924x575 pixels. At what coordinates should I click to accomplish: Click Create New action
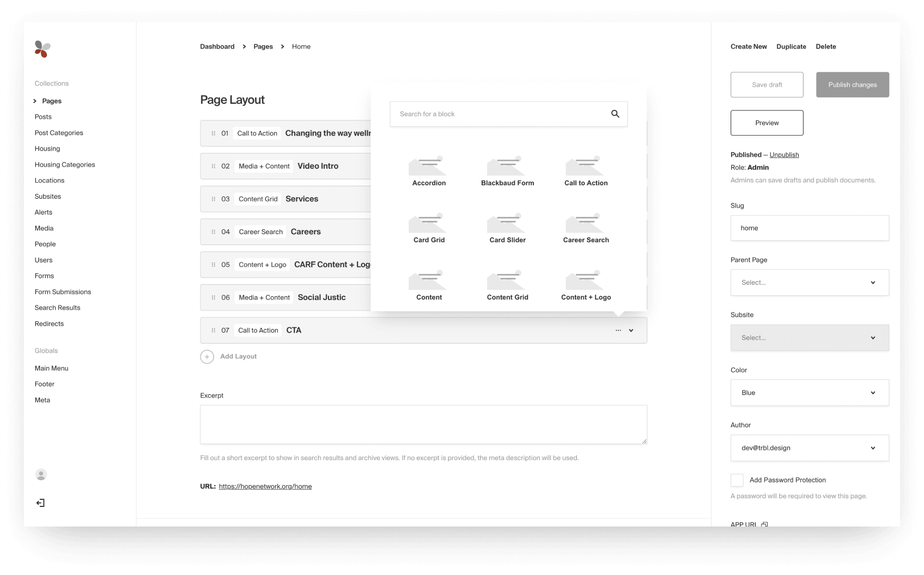749,46
